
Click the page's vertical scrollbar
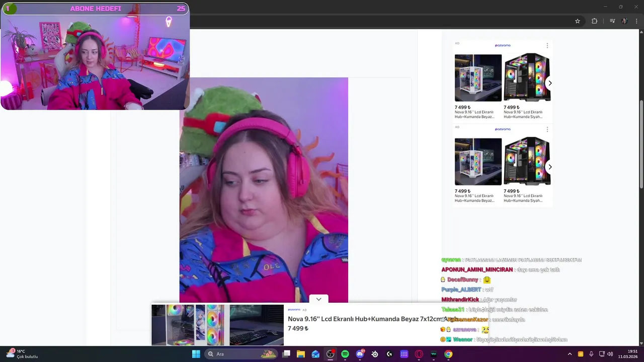[x=641, y=145]
